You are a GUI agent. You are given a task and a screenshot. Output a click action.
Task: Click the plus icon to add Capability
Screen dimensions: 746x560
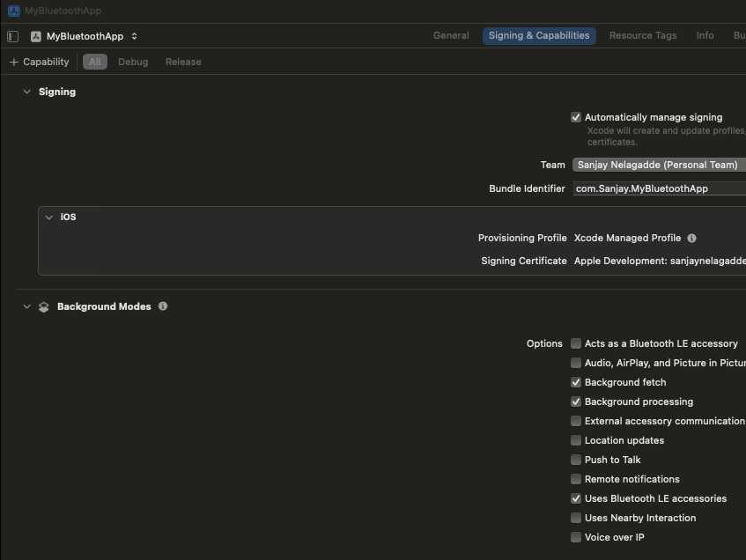(x=14, y=62)
